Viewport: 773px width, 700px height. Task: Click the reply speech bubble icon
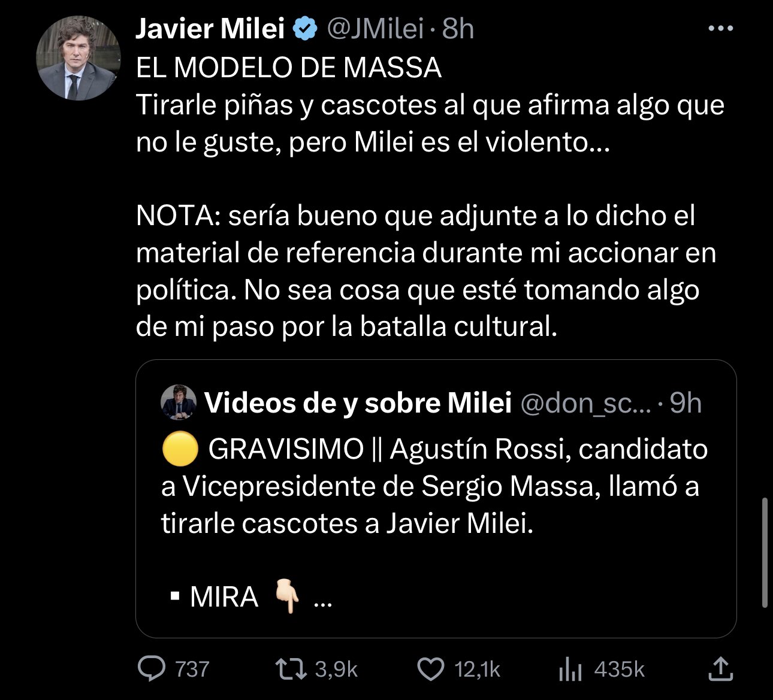[x=152, y=669]
